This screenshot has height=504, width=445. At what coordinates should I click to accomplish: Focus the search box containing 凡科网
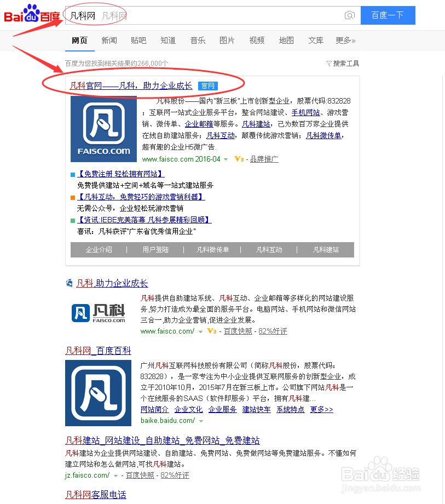tap(213, 15)
